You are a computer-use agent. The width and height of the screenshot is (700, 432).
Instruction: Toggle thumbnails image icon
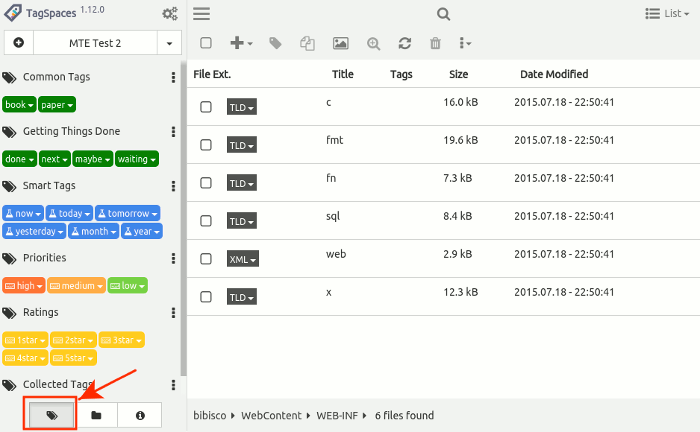point(341,43)
